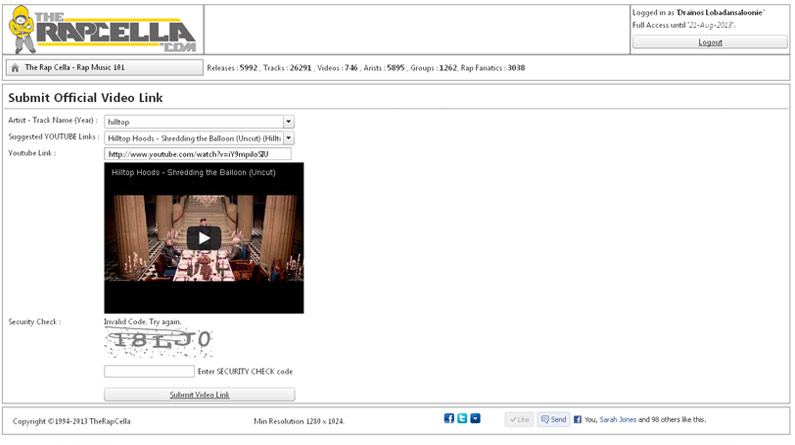Viewport: 795px width, 445px height.
Task: Click the Facebook Send button
Action: pyautogui.click(x=553, y=419)
